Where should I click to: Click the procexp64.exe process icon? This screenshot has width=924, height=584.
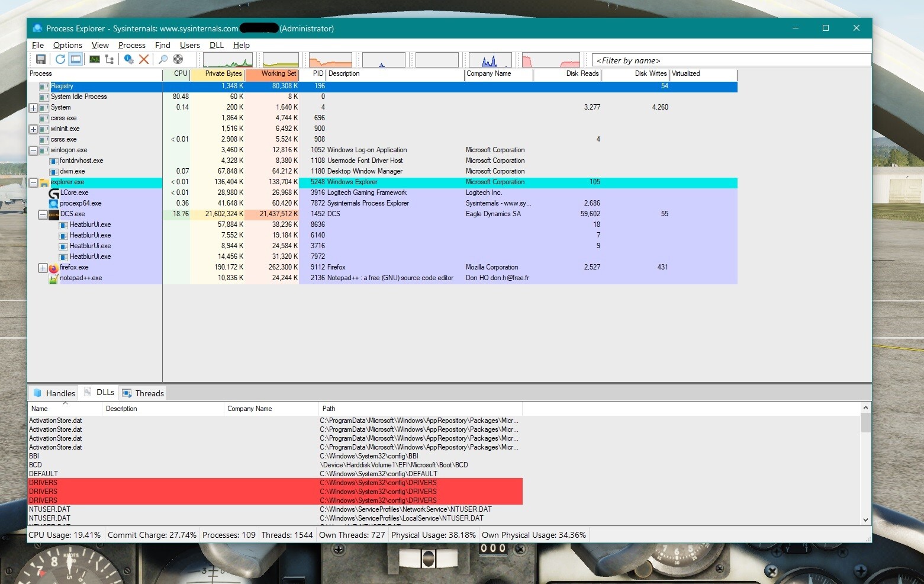(54, 204)
